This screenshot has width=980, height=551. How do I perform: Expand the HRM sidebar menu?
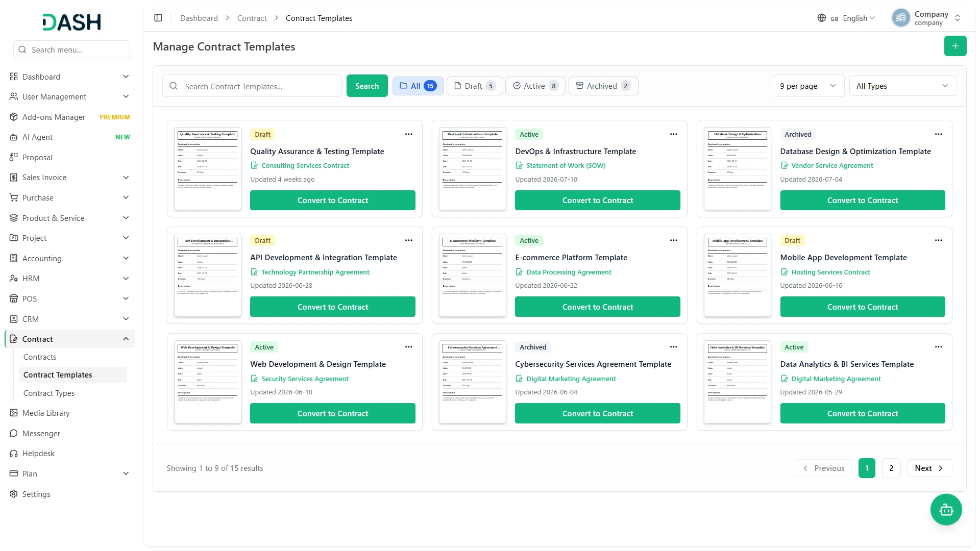click(69, 278)
